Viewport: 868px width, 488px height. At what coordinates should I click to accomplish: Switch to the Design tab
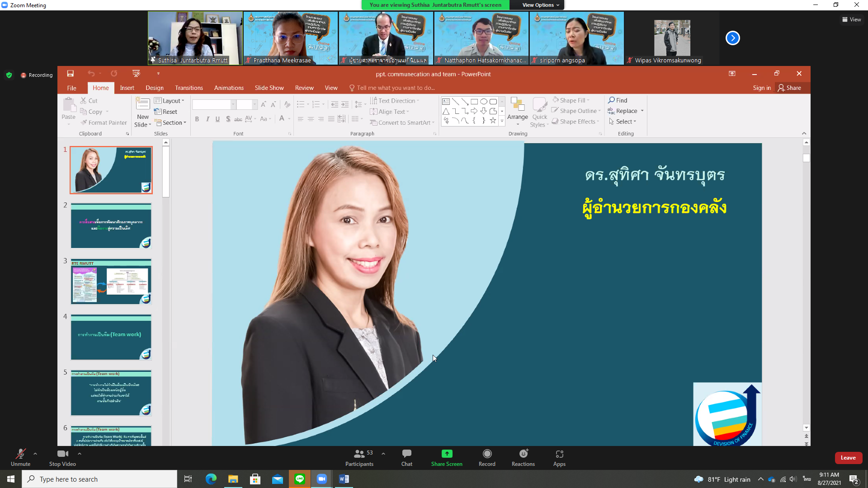(155, 88)
